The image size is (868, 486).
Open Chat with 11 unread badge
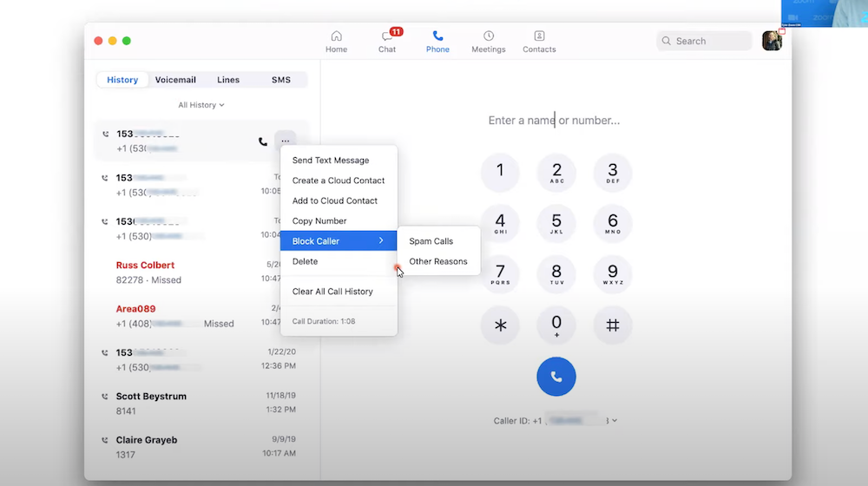[x=387, y=42]
